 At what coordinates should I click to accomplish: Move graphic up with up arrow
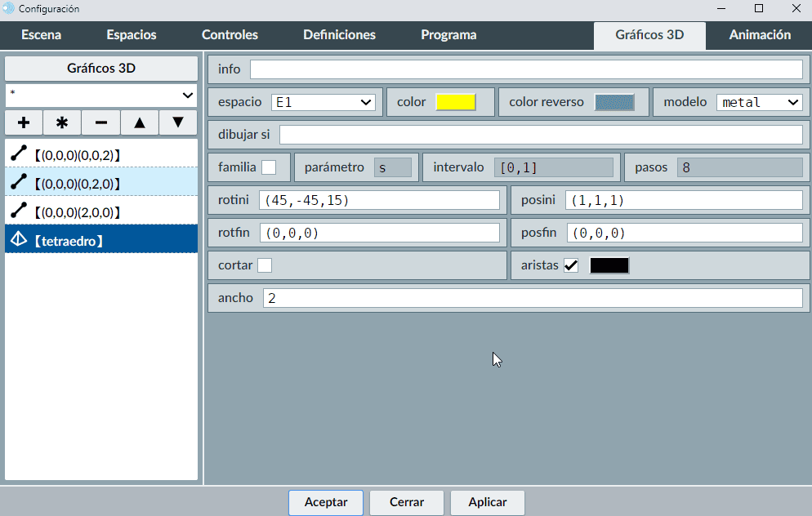140,122
